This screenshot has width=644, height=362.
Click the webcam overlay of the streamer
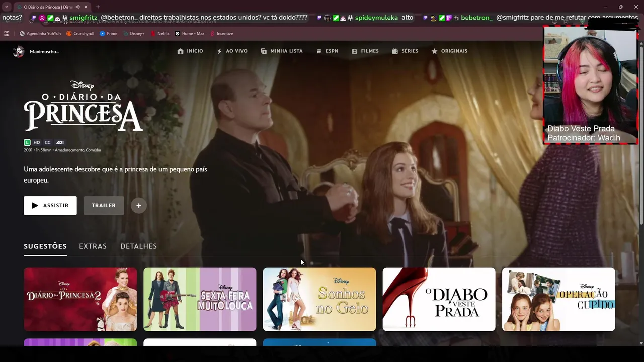click(x=590, y=84)
